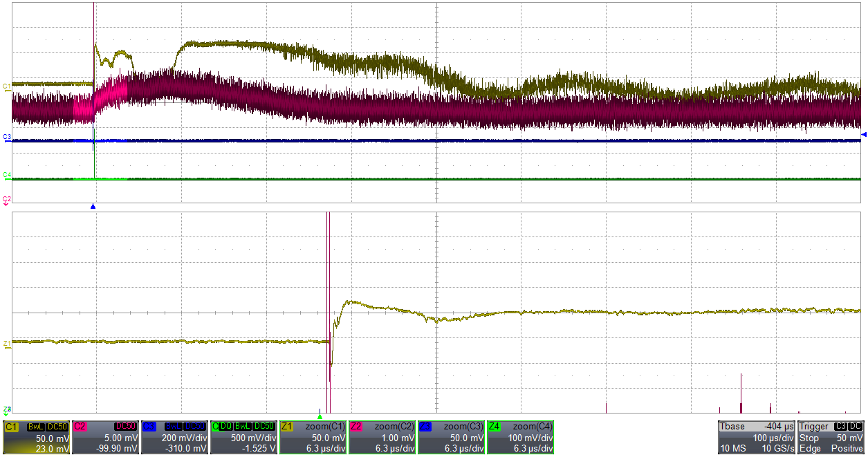
Task: Click the 1.00 mV scale in the Z2 descriptor
Action: pyautogui.click(x=398, y=438)
